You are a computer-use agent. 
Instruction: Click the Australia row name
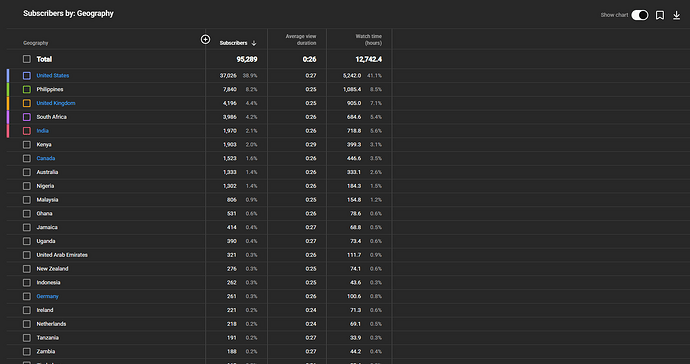(47, 172)
